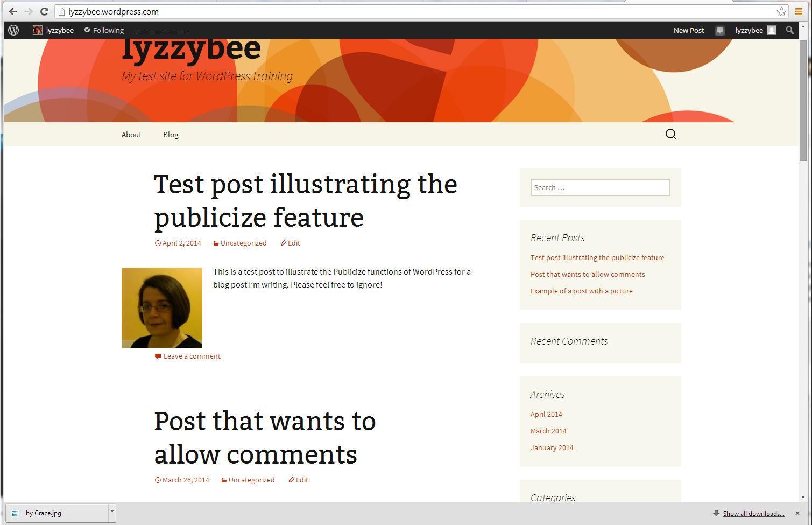Click the sidebar Search input field

(600, 187)
